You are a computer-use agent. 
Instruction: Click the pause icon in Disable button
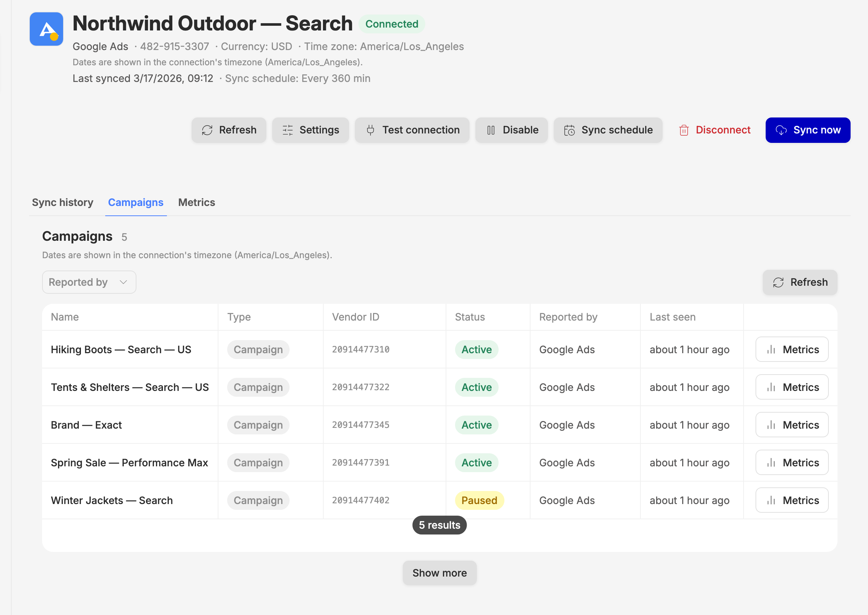(x=491, y=130)
